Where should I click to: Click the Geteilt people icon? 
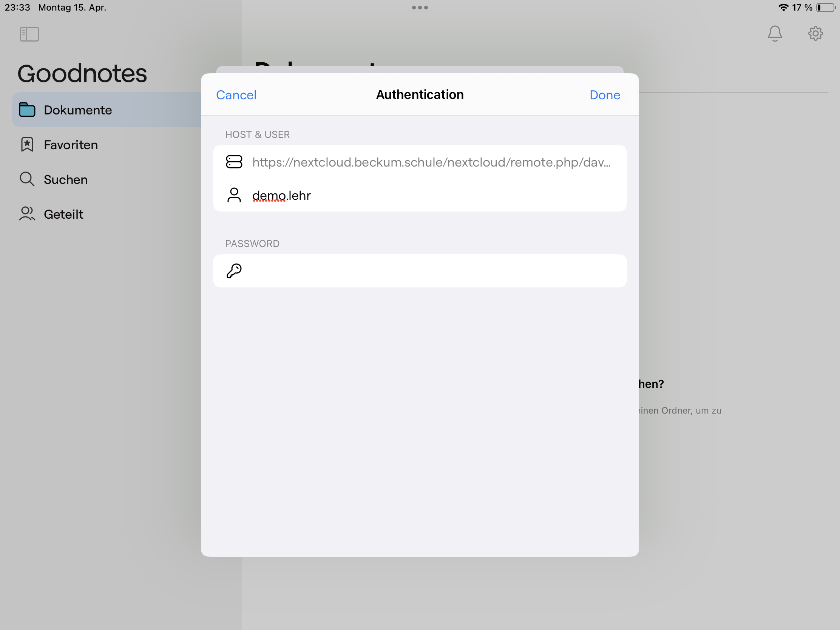tap(27, 214)
